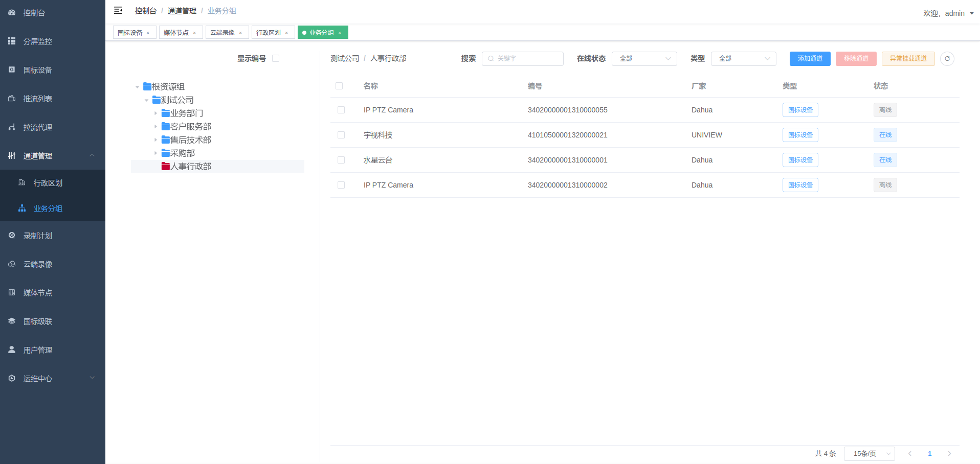This screenshot has width=980, height=464.
Task: Open 国标级联 in the sidebar
Action: 37,321
